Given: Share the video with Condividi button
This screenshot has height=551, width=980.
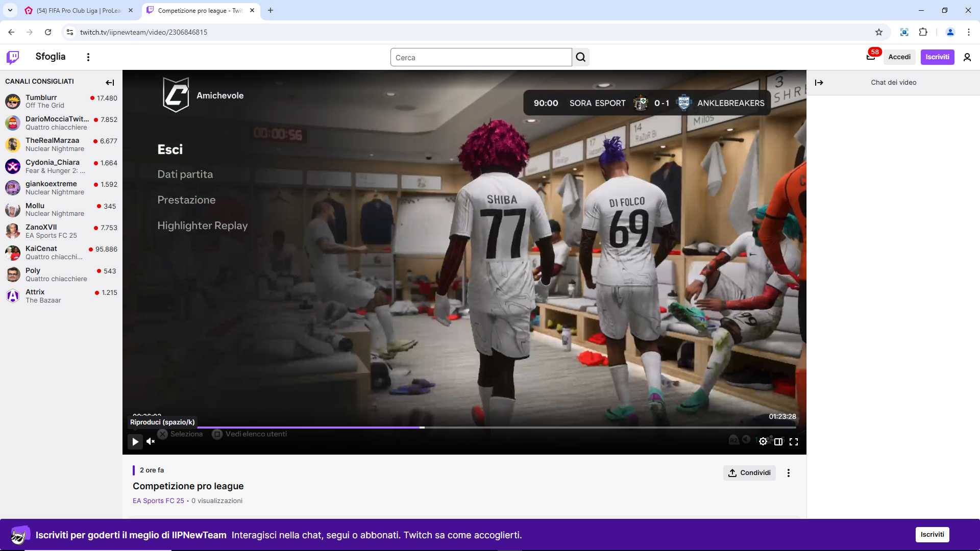Looking at the screenshot, I should tap(749, 473).
